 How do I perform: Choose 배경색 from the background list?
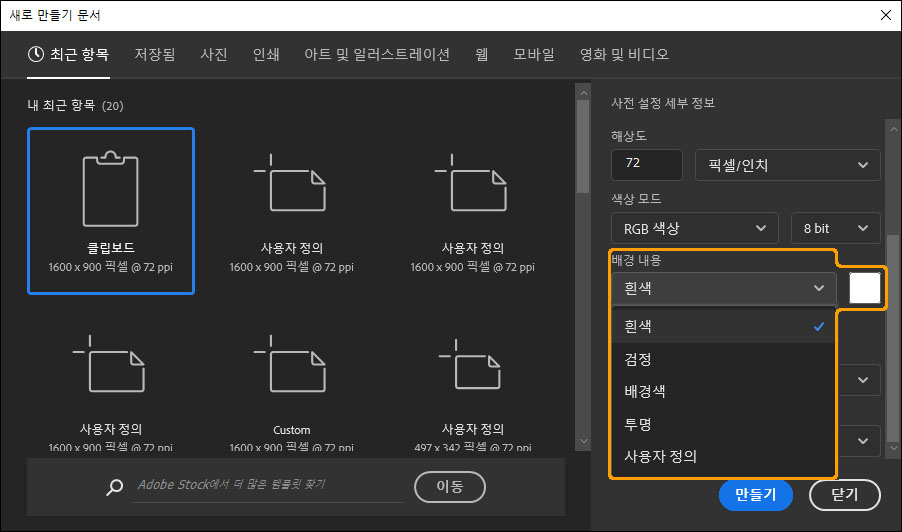pyautogui.click(x=724, y=391)
